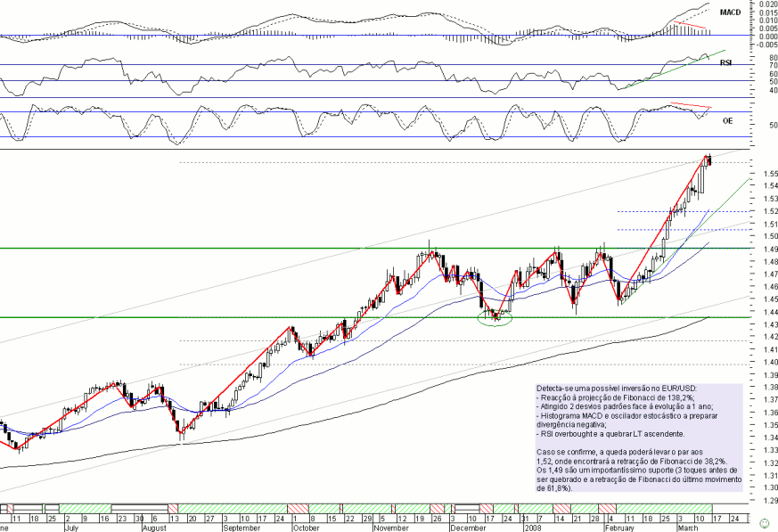Click the green ellipse marking the December low
Screen dimensions: 778x532
tap(495, 317)
